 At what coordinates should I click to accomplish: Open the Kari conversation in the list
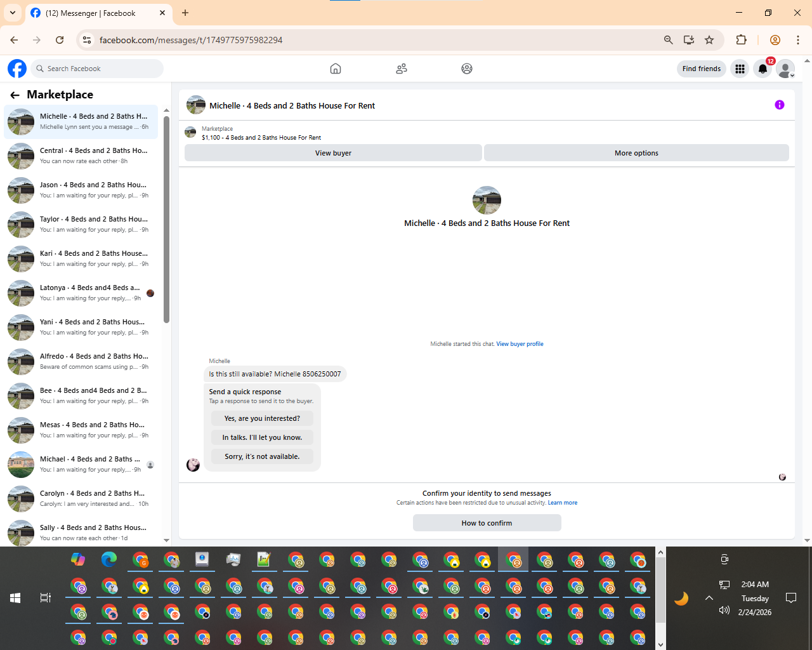(x=81, y=258)
